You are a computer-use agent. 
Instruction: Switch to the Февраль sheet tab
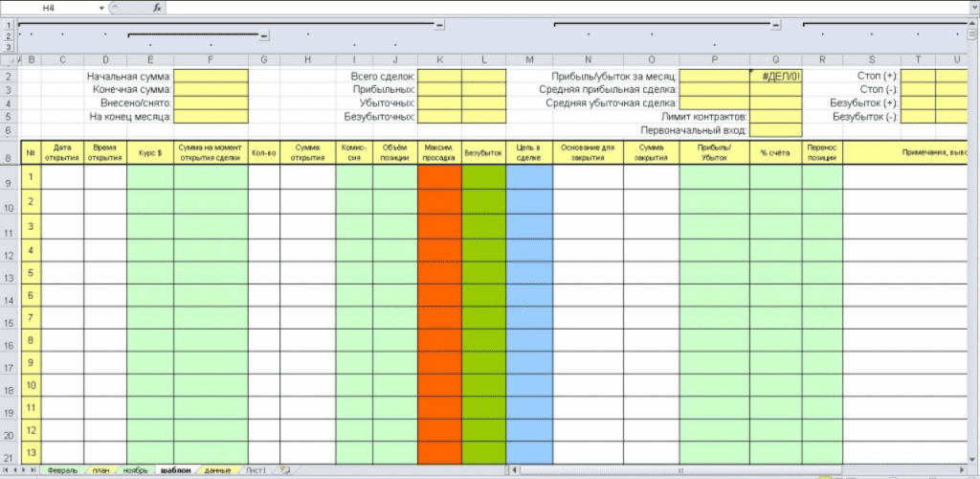62,470
